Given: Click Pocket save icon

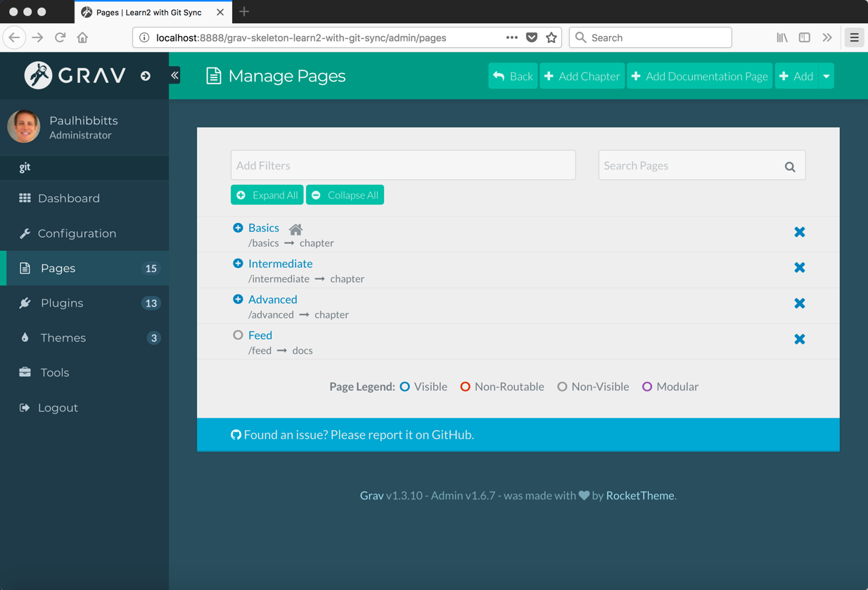Looking at the screenshot, I should coord(532,37).
